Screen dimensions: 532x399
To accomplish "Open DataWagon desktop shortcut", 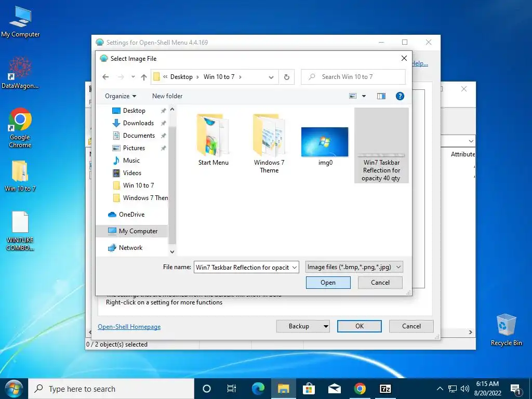I will (20, 72).
